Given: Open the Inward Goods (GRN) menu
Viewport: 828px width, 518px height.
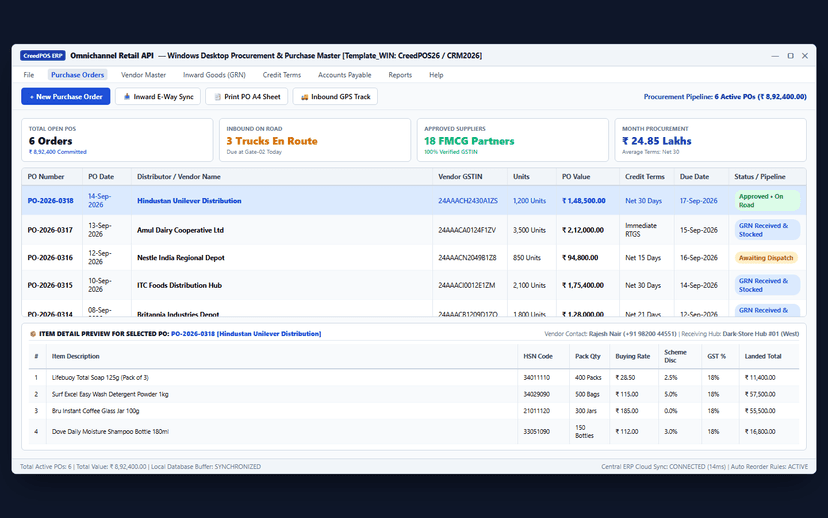Looking at the screenshot, I should coord(214,75).
